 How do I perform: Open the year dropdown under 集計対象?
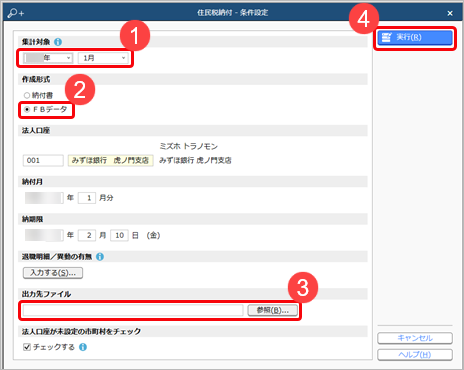[x=48, y=58]
